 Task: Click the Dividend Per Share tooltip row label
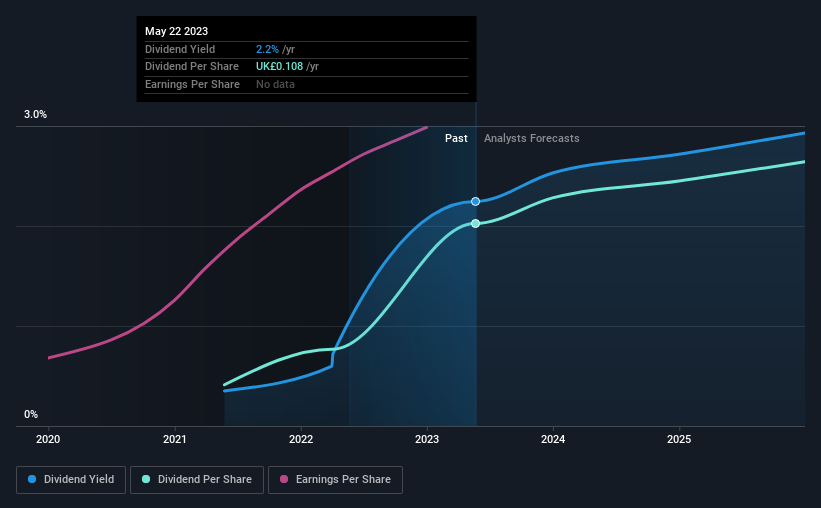click(x=192, y=67)
